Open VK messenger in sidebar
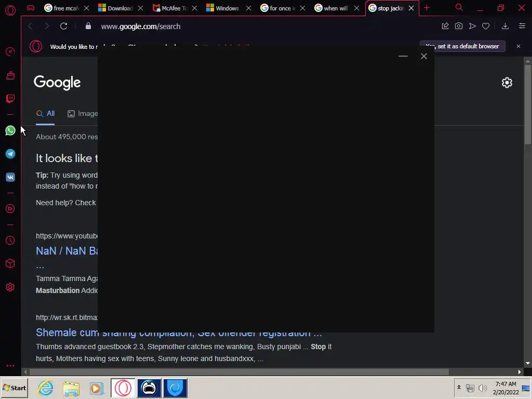 tap(10, 177)
